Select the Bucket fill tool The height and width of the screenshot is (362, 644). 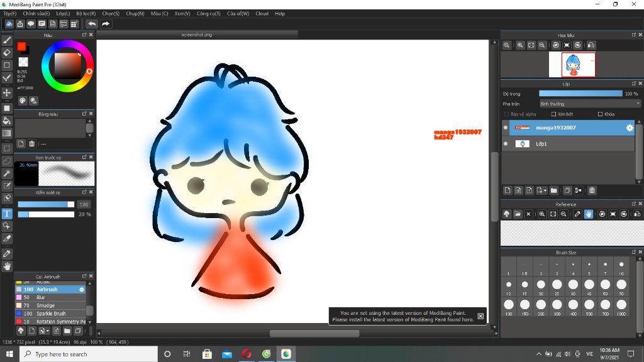[x=7, y=121]
